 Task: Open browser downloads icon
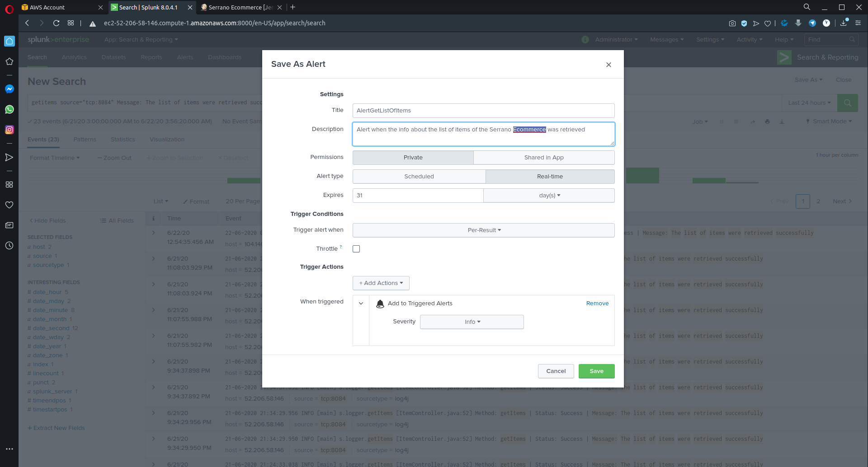pyautogui.click(x=844, y=23)
